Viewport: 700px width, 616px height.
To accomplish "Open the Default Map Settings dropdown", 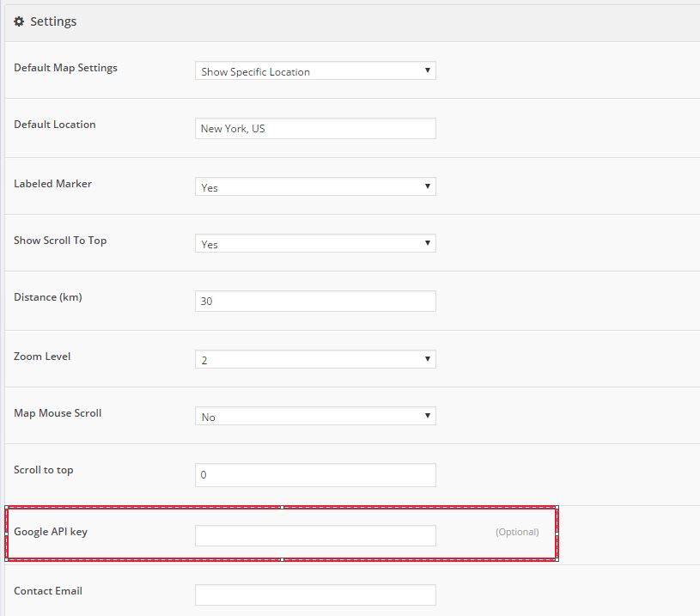I will click(x=315, y=70).
